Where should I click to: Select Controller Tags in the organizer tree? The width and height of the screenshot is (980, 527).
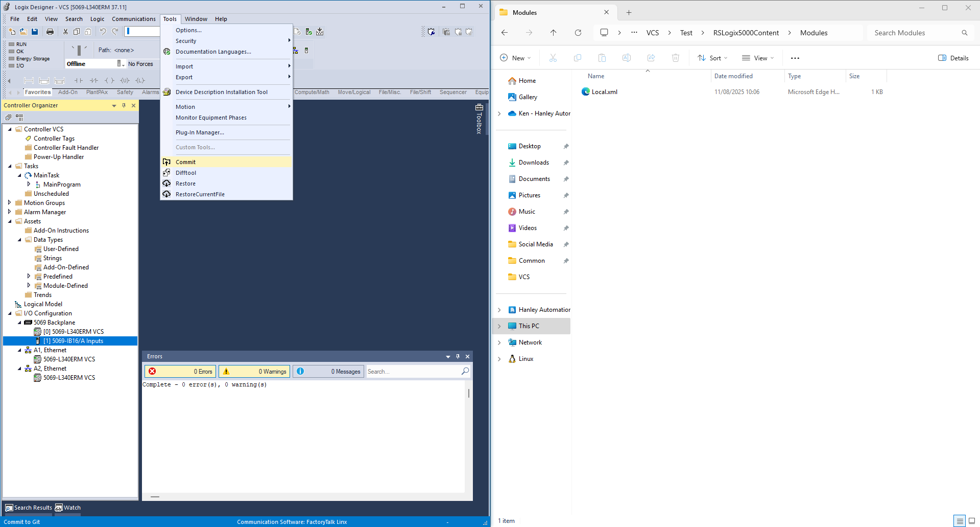coord(54,139)
